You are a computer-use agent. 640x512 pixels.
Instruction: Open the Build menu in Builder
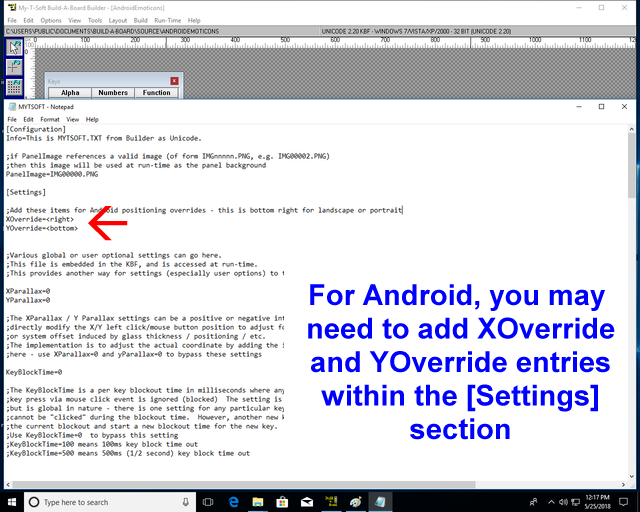click(x=140, y=20)
